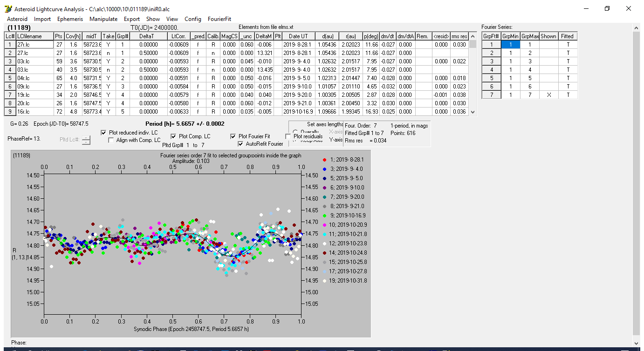Click the highlighted GrpMin cell in row 1
The image size is (644, 351).
pos(510,45)
